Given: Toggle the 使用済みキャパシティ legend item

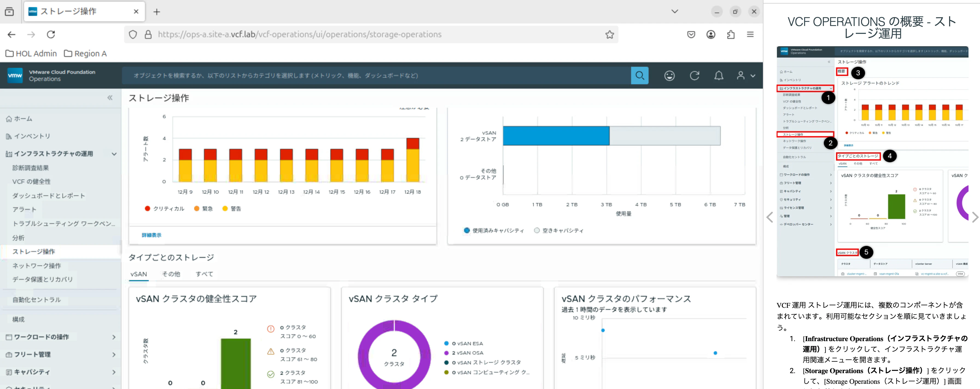Looking at the screenshot, I should (x=494, y=230).
